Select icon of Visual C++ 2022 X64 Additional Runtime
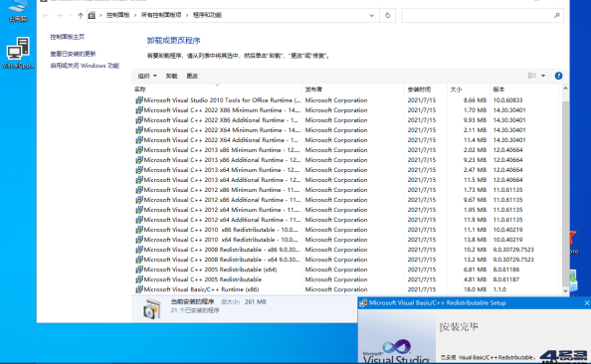 [139, 140]
